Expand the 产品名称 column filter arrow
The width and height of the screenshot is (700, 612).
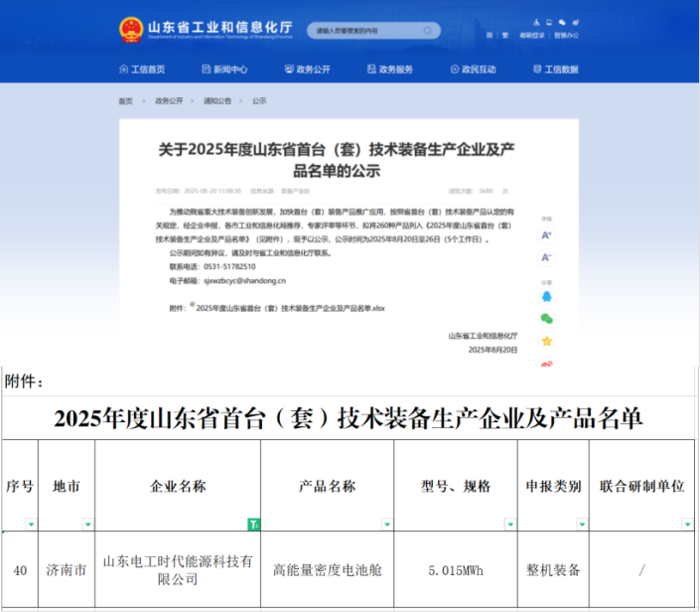pyautogui.click(x=386, y=524)
